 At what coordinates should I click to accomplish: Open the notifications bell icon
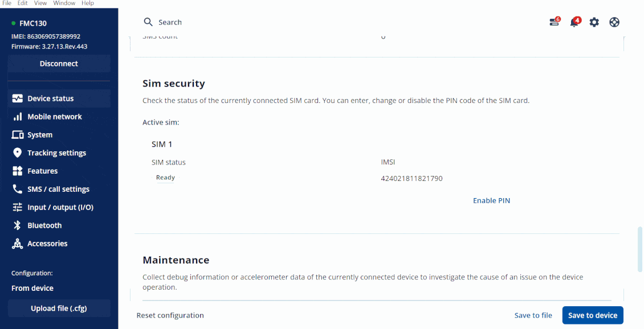(574, 22)
